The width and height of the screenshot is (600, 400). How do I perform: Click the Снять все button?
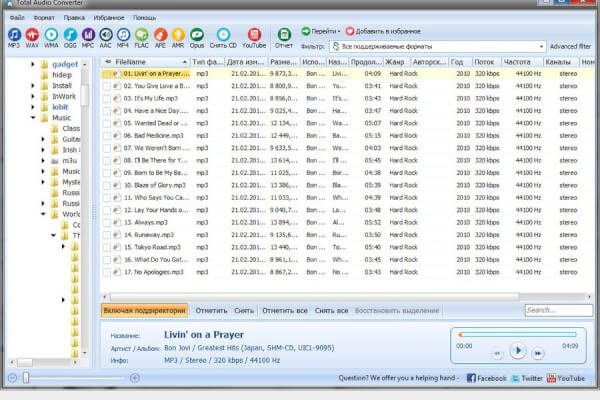pyautogui.click(x=331, y=310)
